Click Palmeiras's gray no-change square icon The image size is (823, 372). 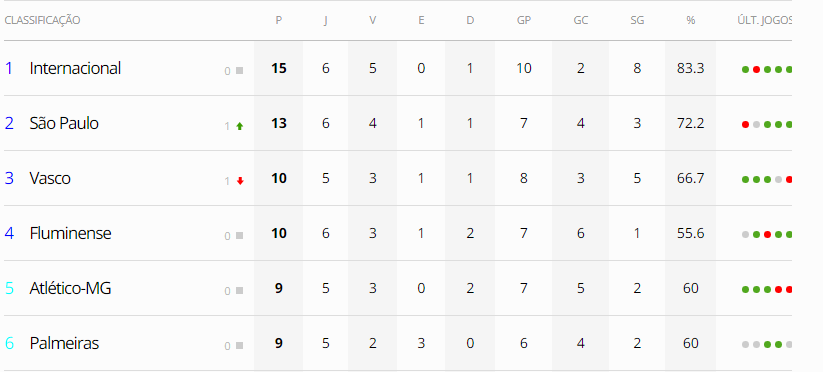pos(239,346)
